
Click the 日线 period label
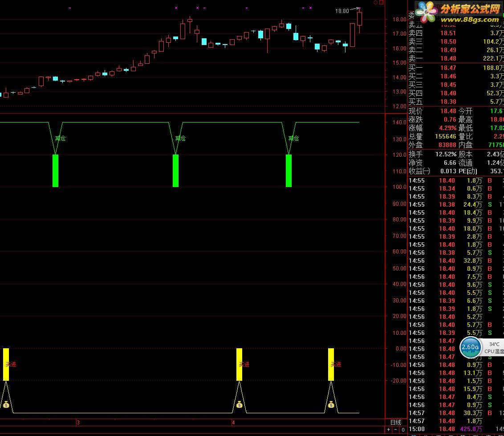396,423
